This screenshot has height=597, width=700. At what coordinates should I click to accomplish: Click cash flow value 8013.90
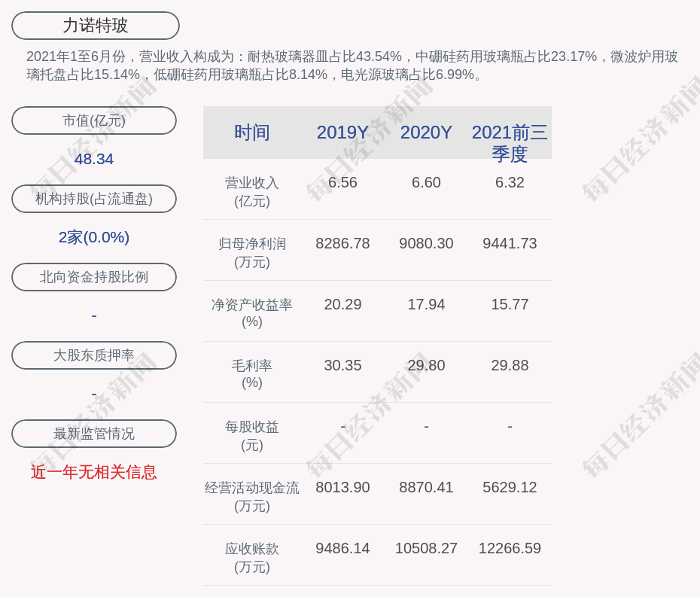click(x=342, y=487)
